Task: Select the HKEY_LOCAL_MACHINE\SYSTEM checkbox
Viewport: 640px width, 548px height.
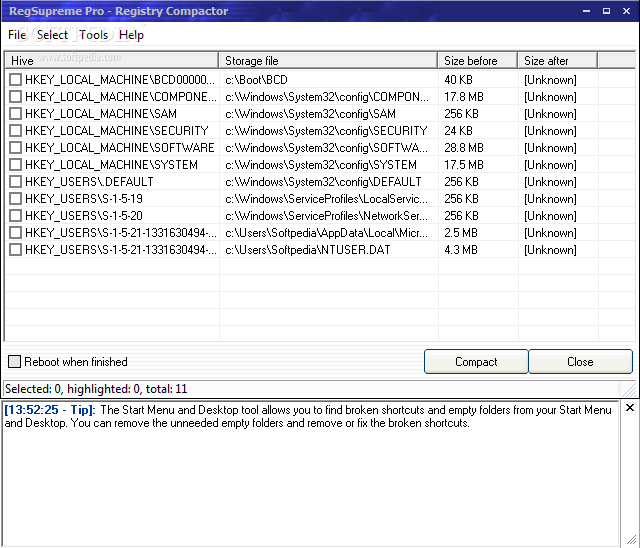Action: pos(16,164)
